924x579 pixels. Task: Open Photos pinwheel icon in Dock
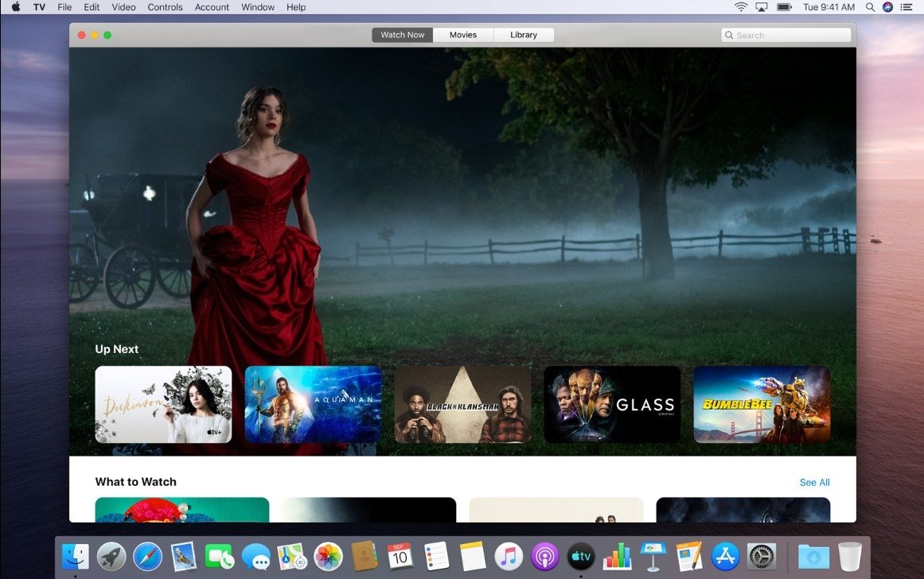click(x=328, y=556)
